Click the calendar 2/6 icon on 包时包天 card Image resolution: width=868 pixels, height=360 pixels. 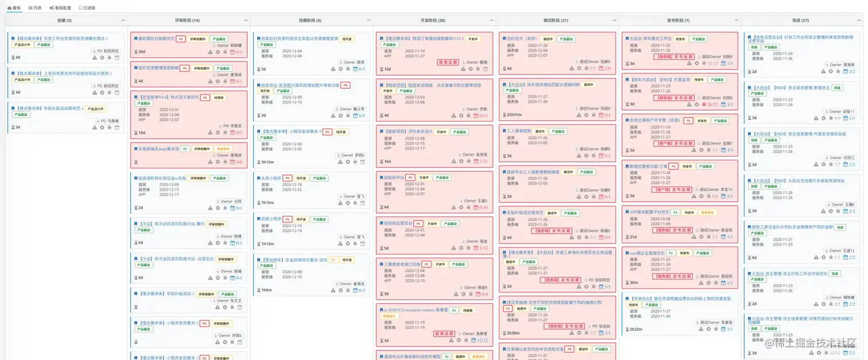(x=605, y=68)
